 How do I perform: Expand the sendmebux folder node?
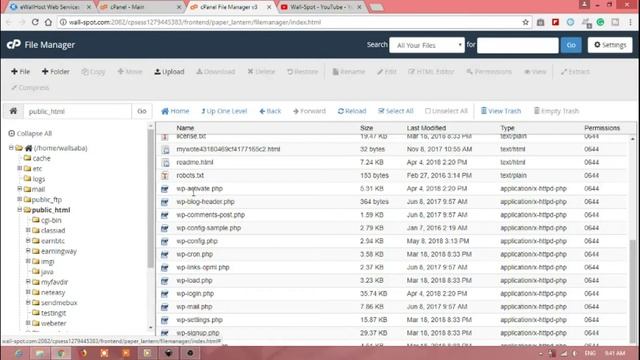pyautogui.click(x=28, y=302)
